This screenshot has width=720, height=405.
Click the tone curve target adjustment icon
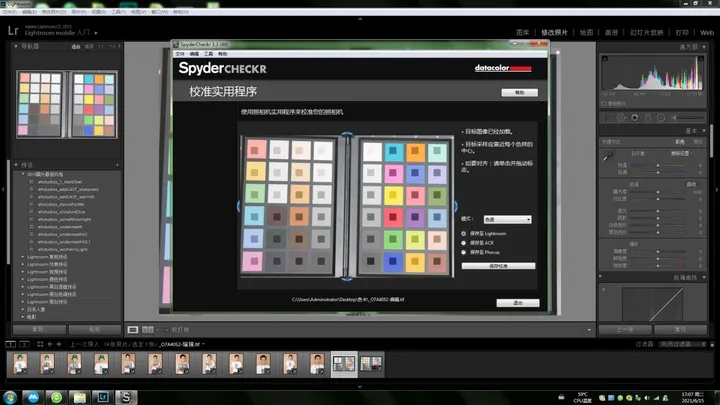click(603, 289)
